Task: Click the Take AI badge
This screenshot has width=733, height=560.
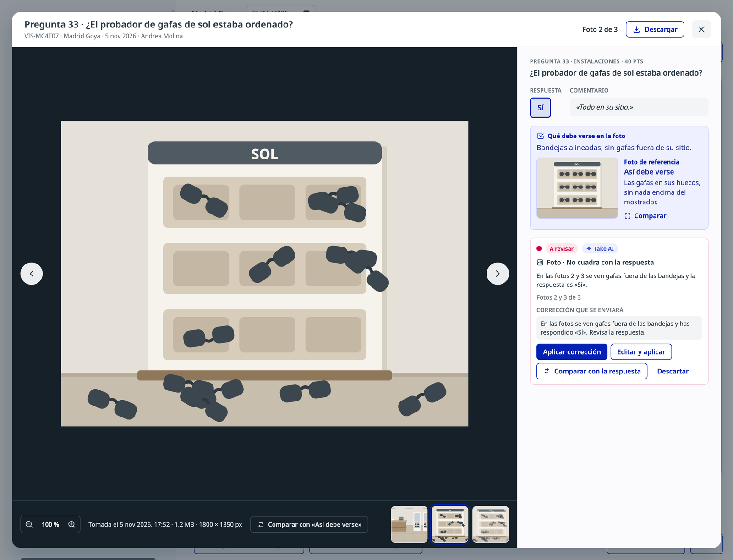Action: [600, 248]
